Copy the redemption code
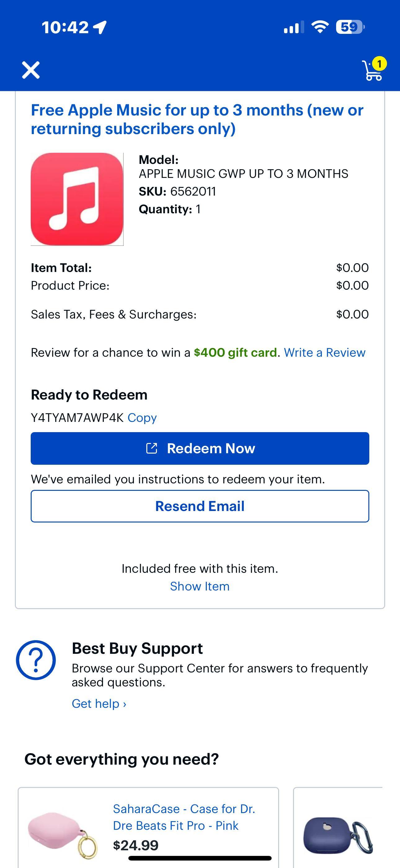Screen dimensions: 400x868 [x=142, y=418]
